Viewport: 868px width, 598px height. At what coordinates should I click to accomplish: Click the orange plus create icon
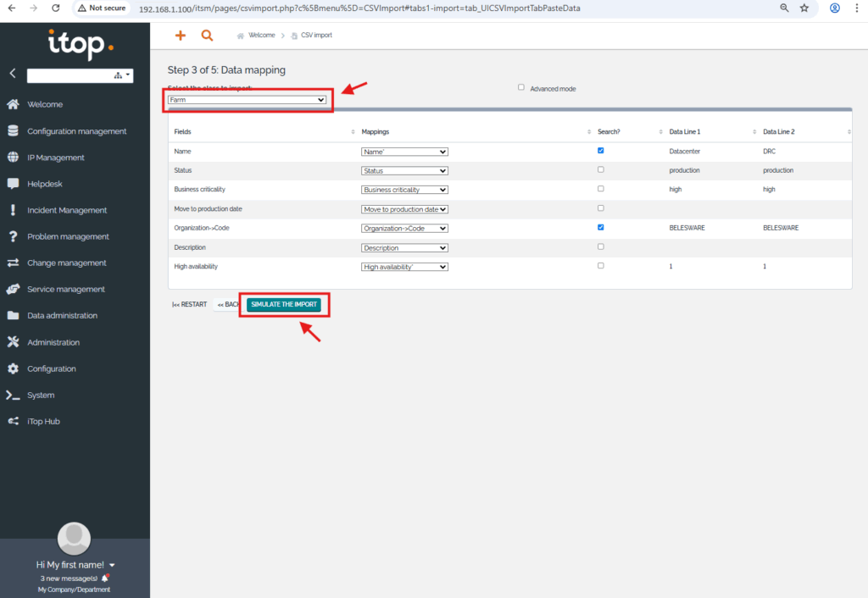coord(180,36)
